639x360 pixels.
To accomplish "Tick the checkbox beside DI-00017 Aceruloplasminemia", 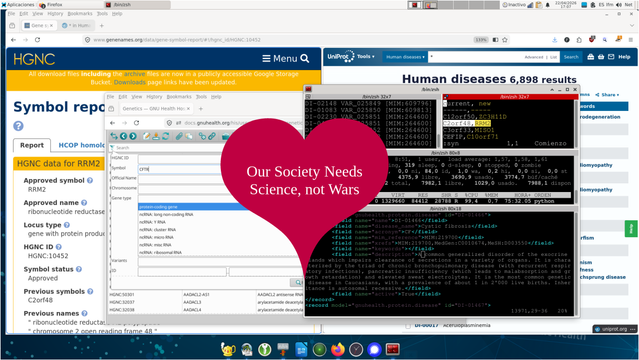I will 408,326.
